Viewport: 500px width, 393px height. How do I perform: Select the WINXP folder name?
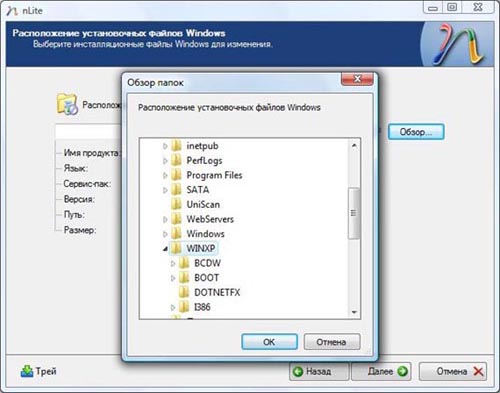point(201,248)
